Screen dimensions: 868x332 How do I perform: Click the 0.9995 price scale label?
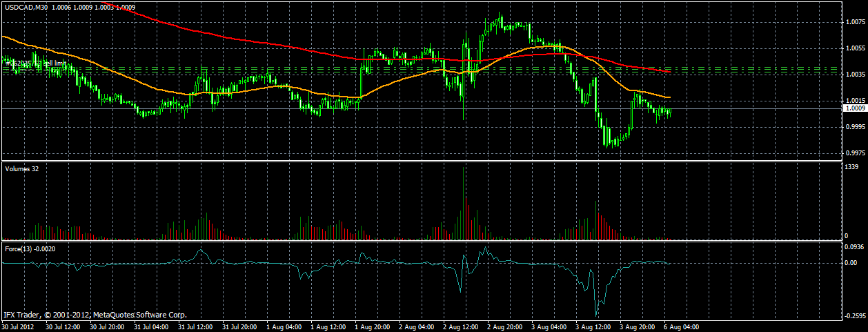[856, 127]
